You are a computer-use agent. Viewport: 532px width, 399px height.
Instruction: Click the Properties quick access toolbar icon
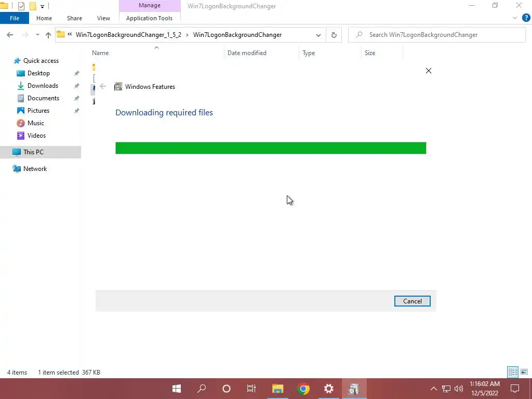[21, 6]
